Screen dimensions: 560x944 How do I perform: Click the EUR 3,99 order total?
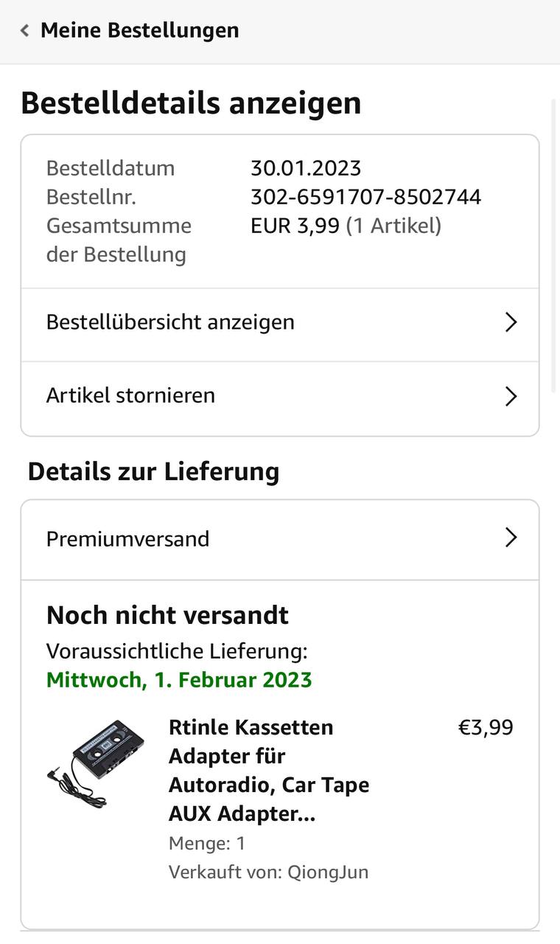click(298, 226)
